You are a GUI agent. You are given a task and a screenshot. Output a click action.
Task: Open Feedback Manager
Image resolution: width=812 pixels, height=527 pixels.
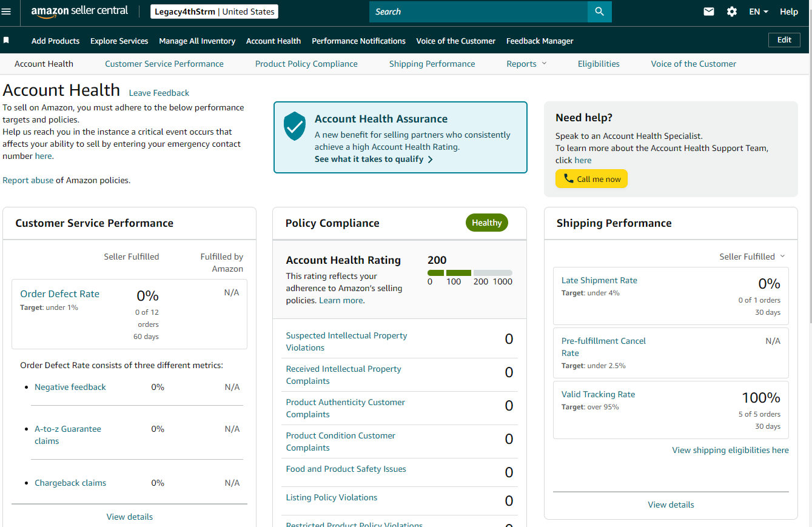[x=540, y=41]
